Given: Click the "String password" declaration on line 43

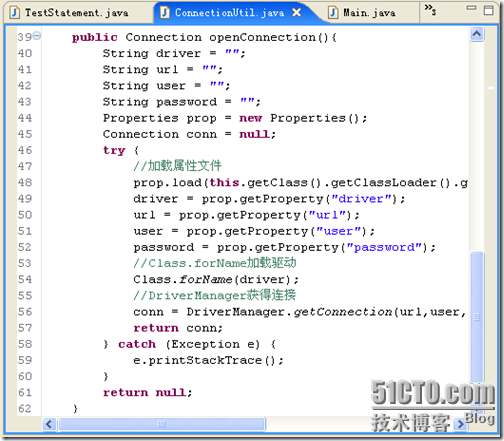Looking at the screenshot, I should click(x=181, y=102).
